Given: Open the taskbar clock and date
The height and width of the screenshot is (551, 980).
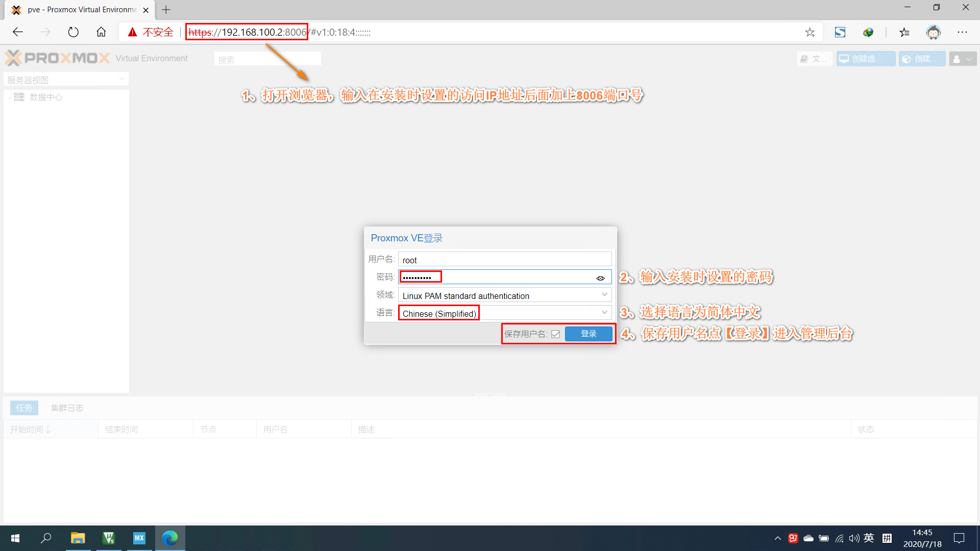Looking at the screenshot, I should point(922,538).
